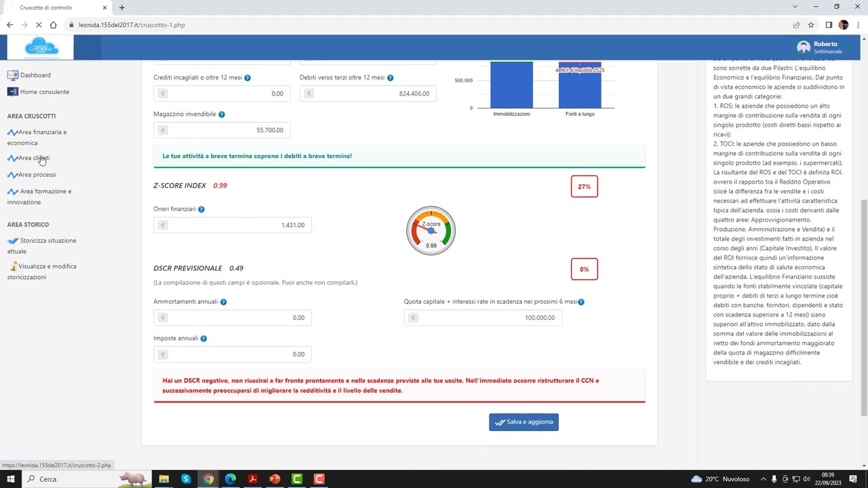Click help icon beside Crediti incagliati

coord(248,78)
